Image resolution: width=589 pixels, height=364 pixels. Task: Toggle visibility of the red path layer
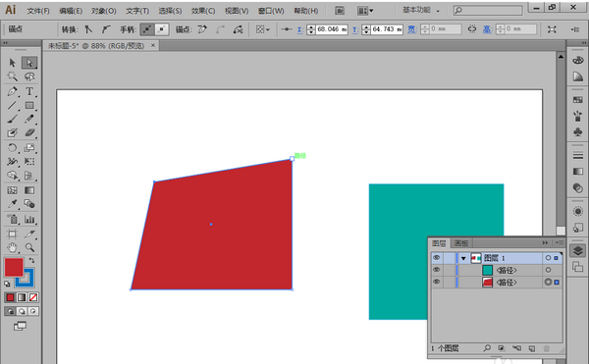point(436,282)
